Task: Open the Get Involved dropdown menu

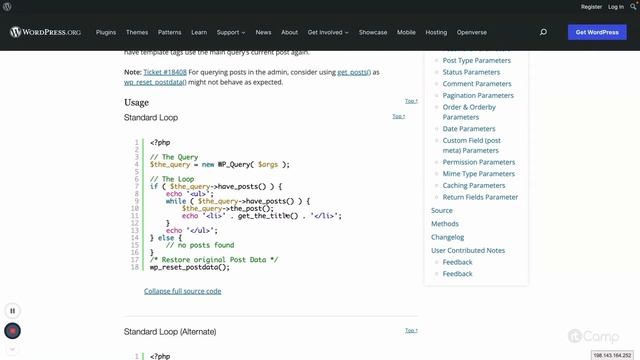Action: (328, 32)
